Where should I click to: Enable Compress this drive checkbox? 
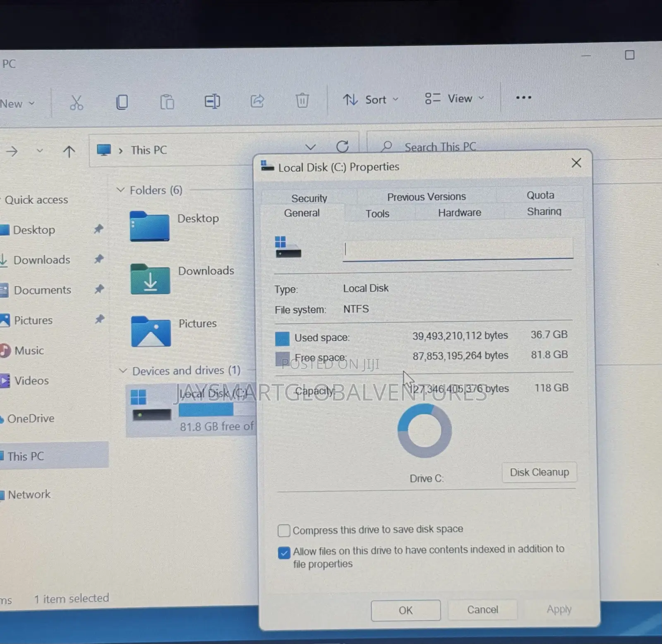(284, 531)
